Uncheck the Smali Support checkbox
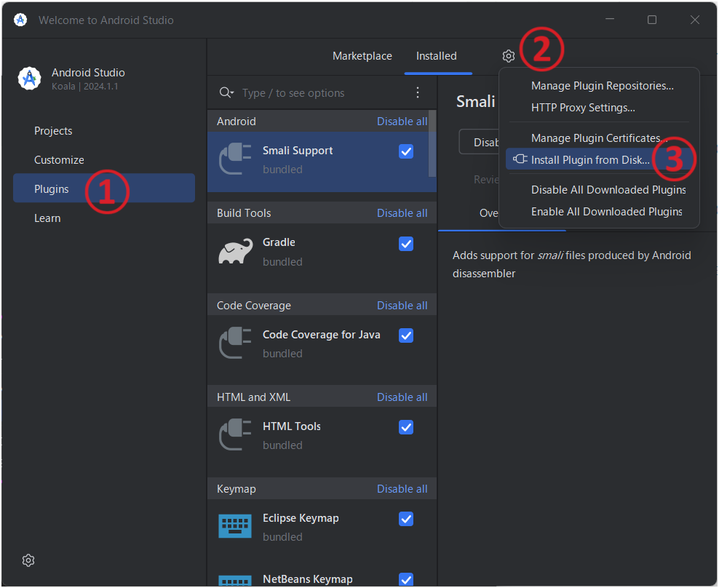The width and height of the screenshot is (719, 588). [x=406, y=151]
